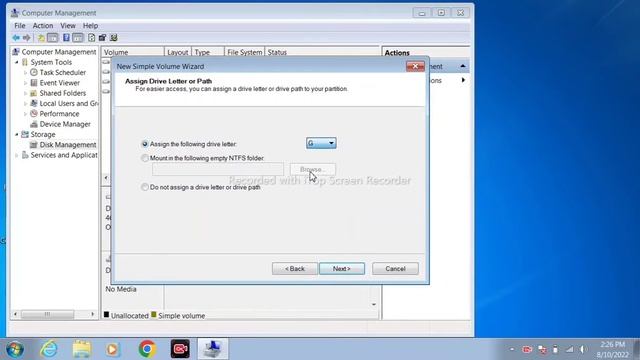Expand the Services and Applications node arrow

(x=17, y=155)
